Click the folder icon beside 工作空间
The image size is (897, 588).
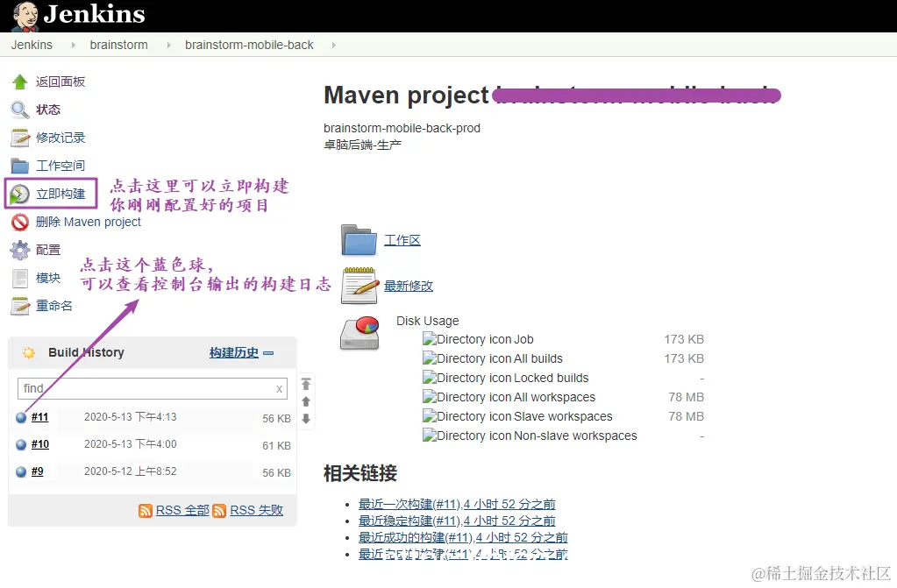click(x=19, y=166)
